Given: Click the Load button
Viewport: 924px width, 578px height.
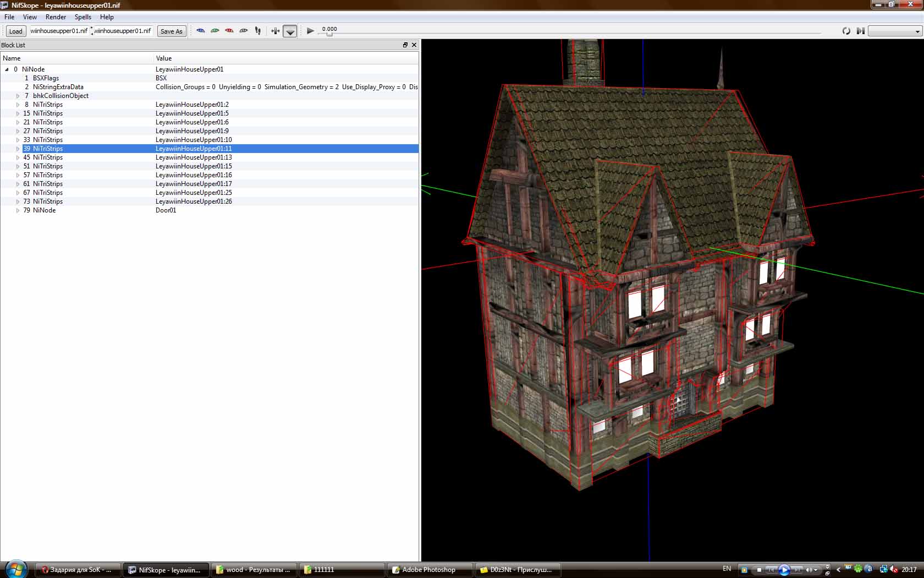Looking at the screenshot, I should (16, 31).
